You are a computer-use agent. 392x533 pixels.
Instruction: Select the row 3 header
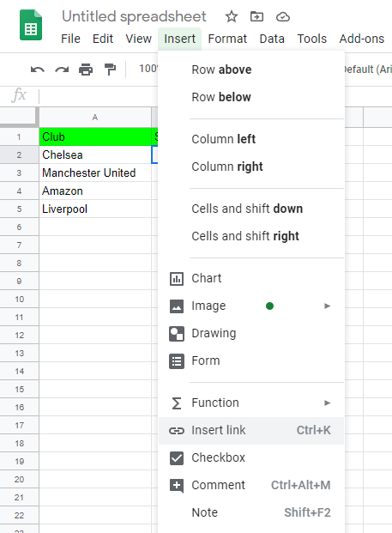19,173
